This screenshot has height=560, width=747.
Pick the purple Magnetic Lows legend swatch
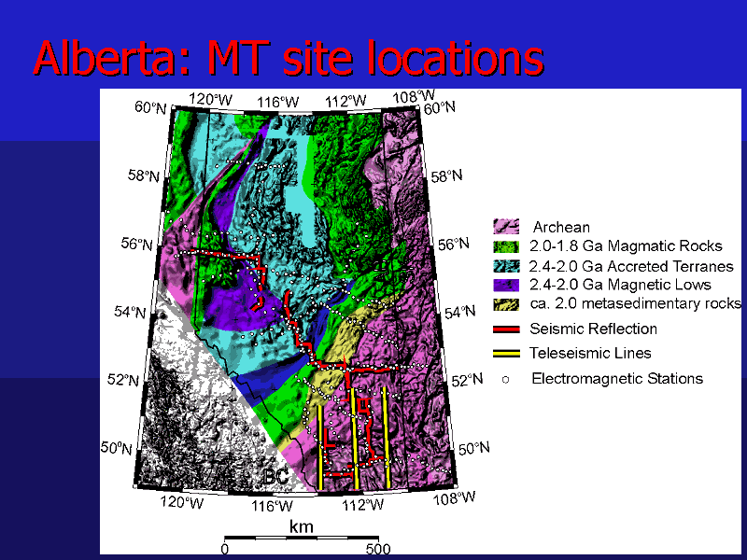[506, 285]
